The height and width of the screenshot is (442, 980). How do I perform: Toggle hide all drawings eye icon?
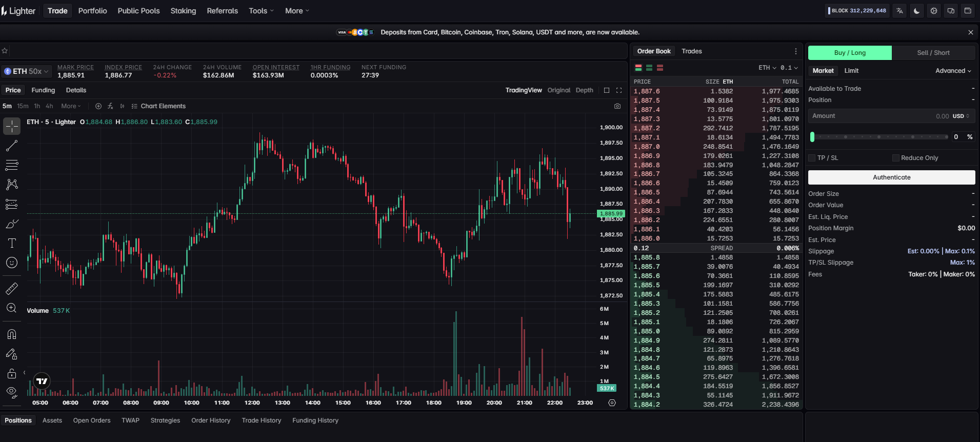(x=12, y=393)
